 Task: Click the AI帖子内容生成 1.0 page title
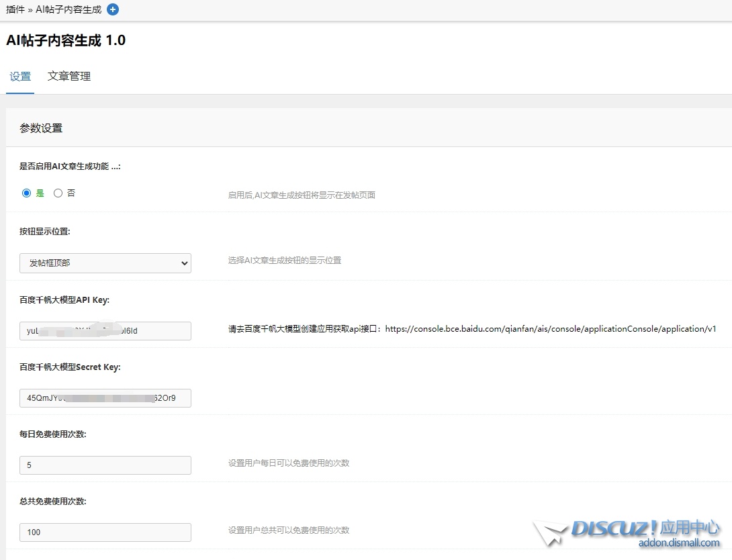[66, 40]
